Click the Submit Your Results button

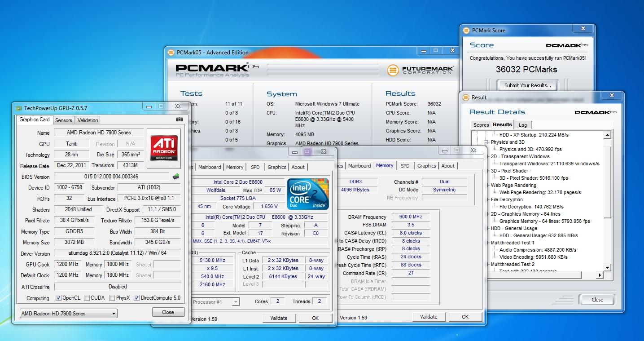point(527,85)
